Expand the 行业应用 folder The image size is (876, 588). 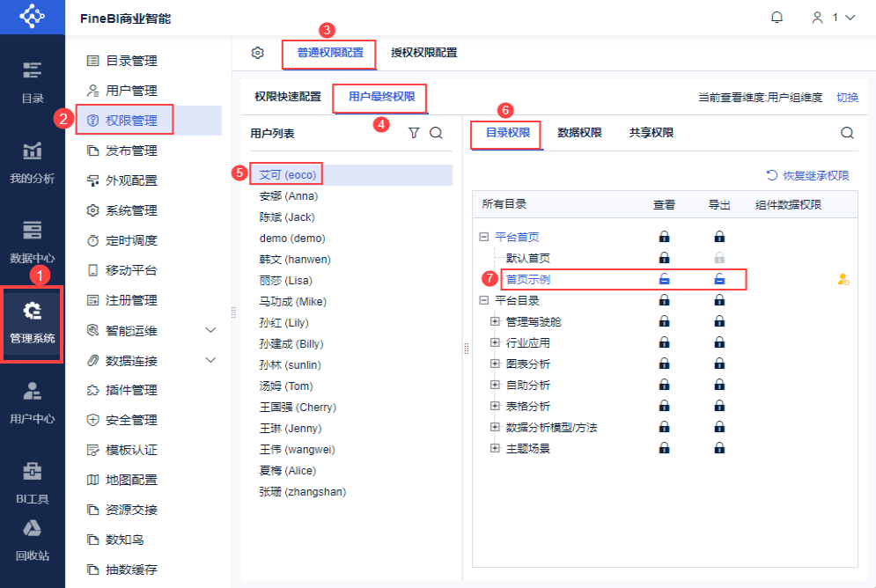pyautogui.click(x=495, y=342)
